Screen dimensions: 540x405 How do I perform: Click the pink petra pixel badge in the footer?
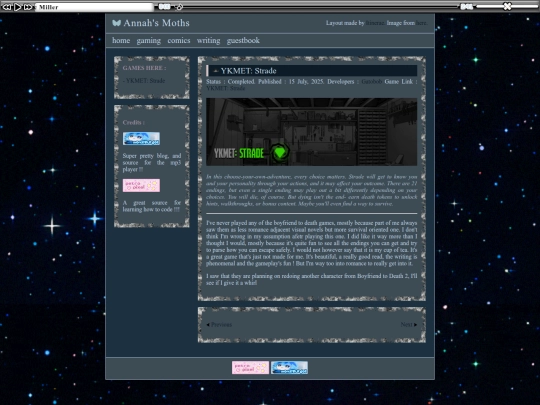tap(250, 367)
